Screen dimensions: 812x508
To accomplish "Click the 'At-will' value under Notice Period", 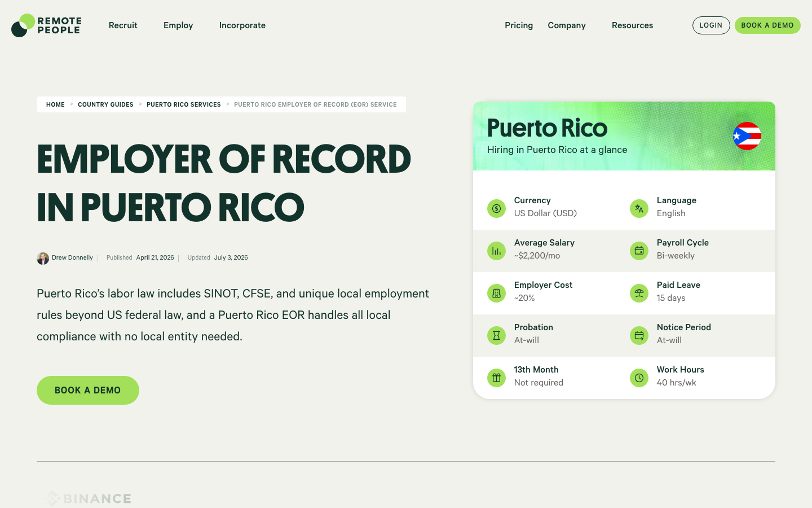I will pos(669,340).
